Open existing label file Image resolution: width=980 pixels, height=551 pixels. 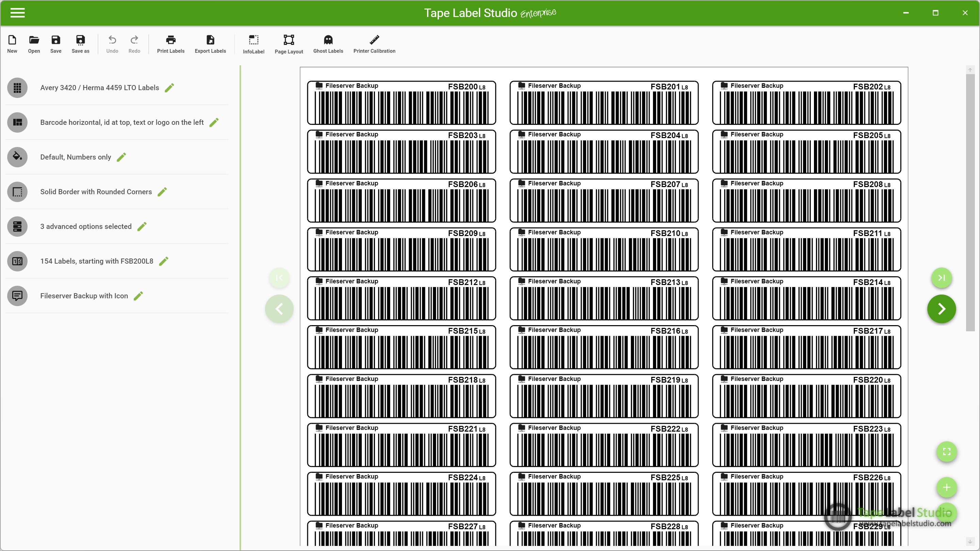click(x=34, y=44)
